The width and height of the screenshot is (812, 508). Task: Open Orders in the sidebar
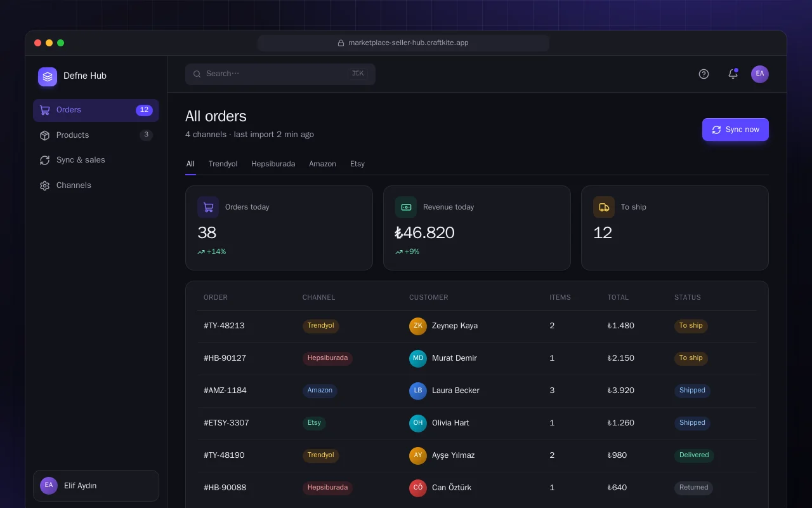(x=96, y=110)
